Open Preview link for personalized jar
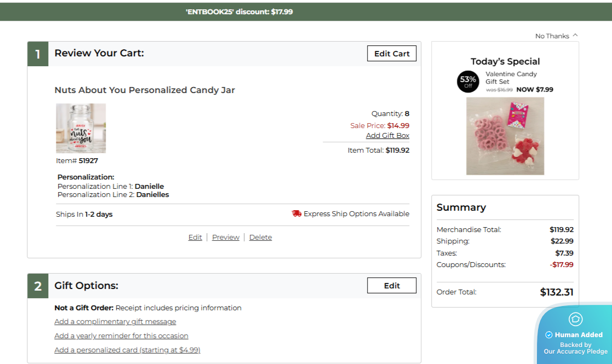 [226, 237]
